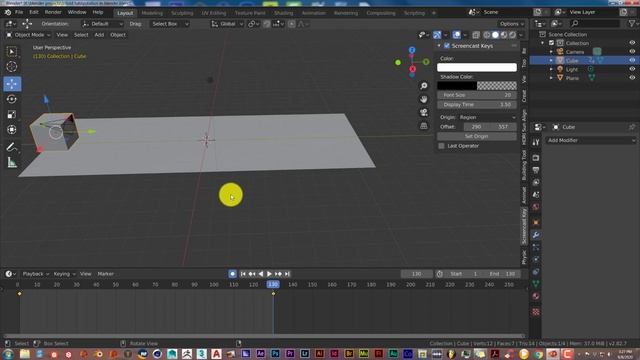Viewport: 640px width, 360px height.
Task: Enable the Last Operator checkbox
Action: pyautogui.click(x=441, y=146)
